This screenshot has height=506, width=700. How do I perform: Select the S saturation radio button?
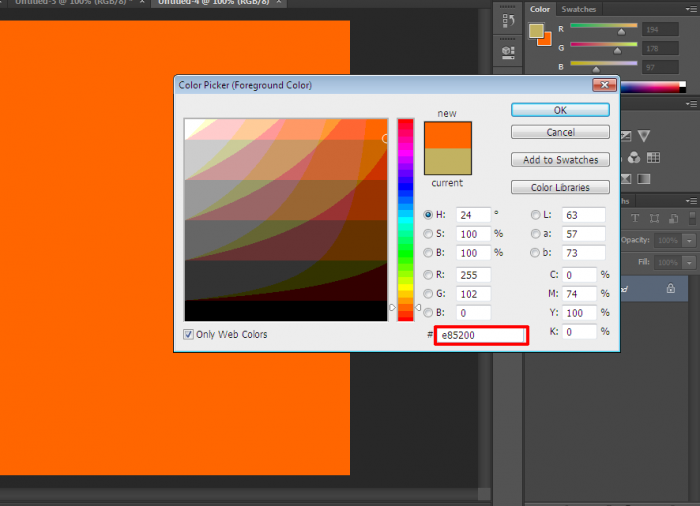pos(428,234)
